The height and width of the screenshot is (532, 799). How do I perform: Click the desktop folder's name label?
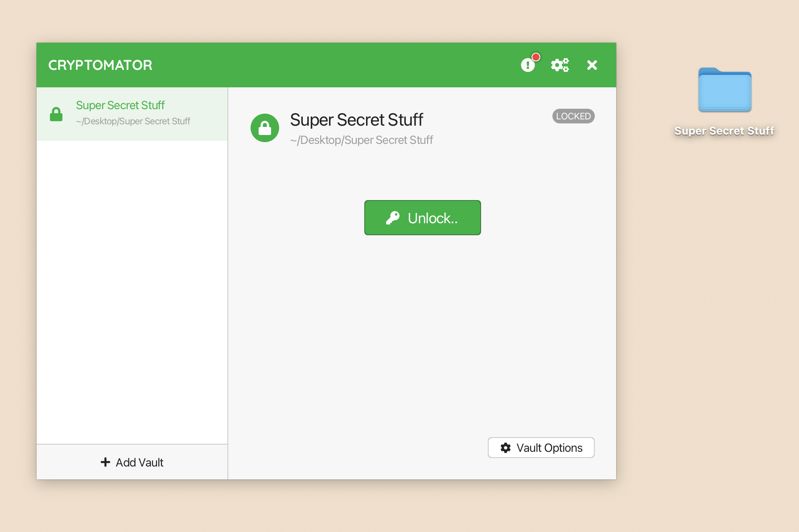tap(724, 131)
